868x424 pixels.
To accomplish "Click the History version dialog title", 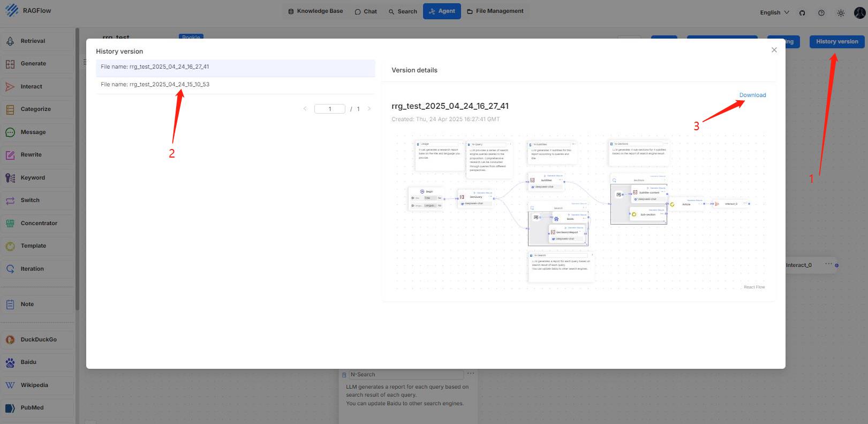I will click(x=119, y=51).
